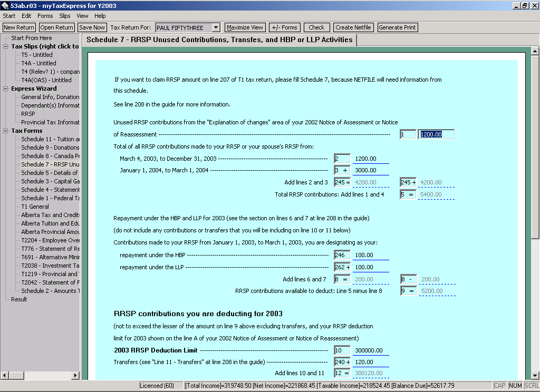This screenshot has width=540, height=392.
Task: Collapse the Express Wizard tree section
Action: coord(7,89)
